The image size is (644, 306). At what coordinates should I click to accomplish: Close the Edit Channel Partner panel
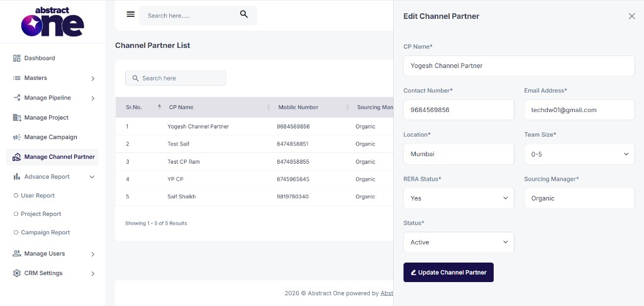pos(631,16)
